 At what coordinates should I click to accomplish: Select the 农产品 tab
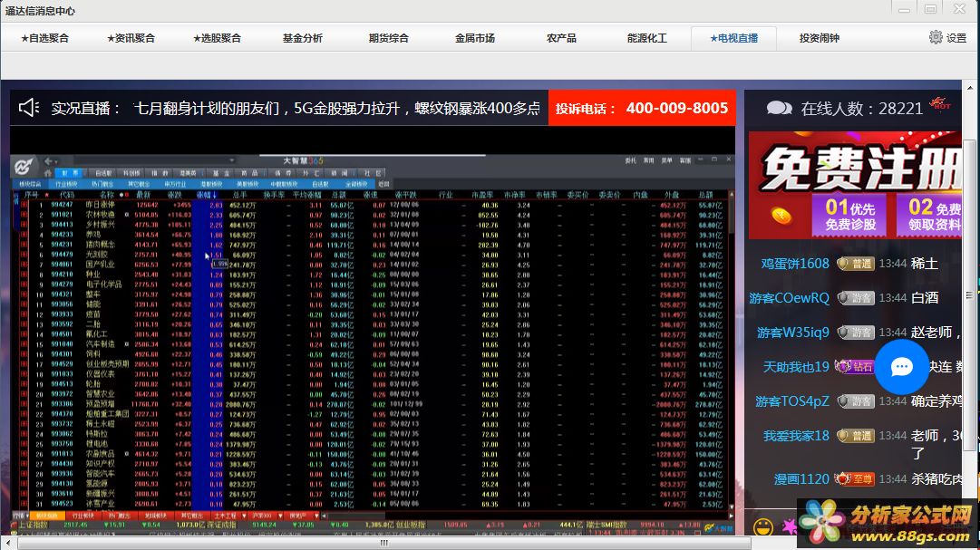561,38
